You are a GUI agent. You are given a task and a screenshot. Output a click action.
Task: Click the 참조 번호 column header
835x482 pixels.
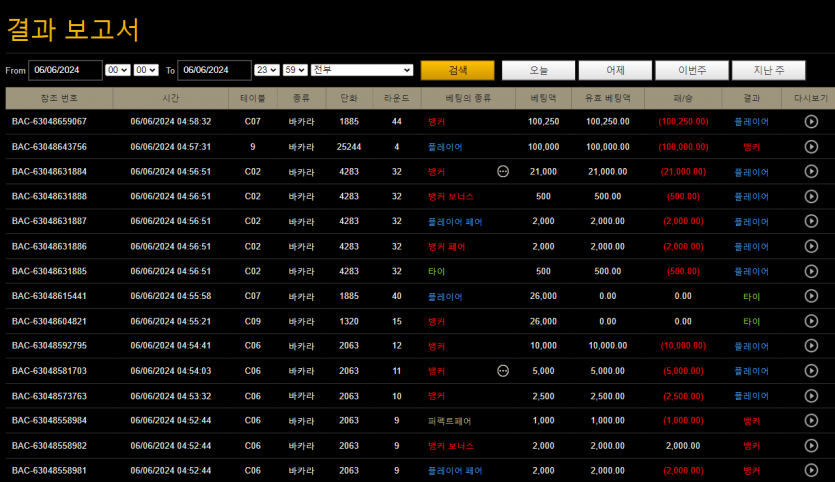(x=59, y=98)
